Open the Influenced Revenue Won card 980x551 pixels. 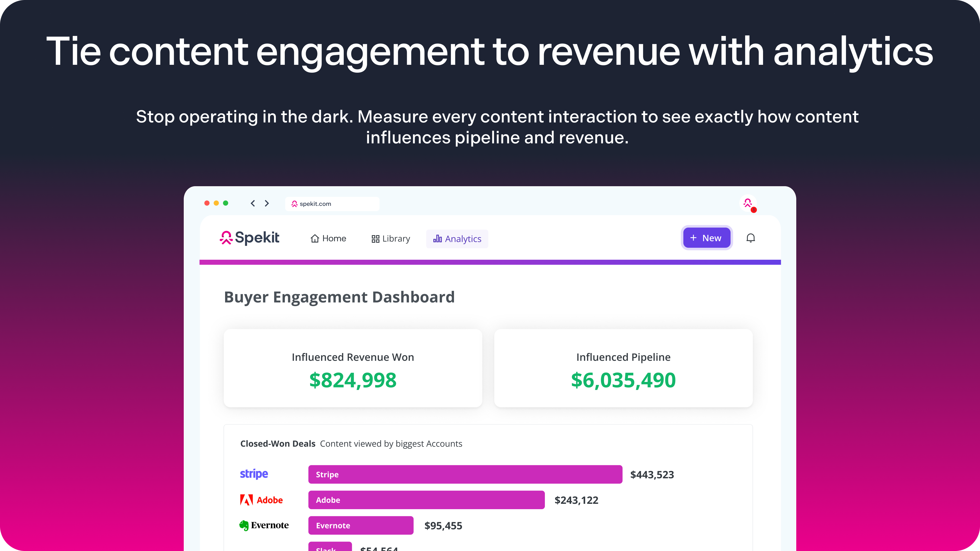353,368
